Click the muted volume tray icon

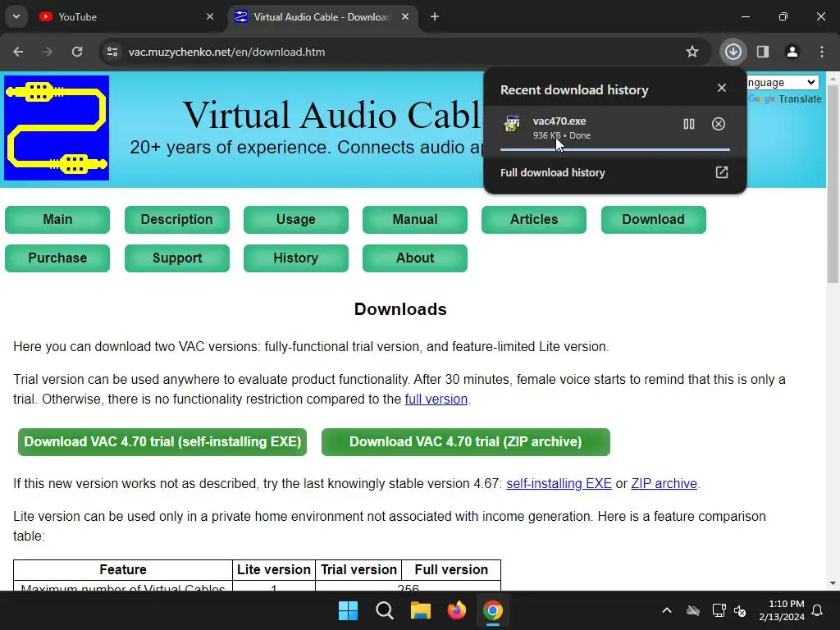(740, 610)
